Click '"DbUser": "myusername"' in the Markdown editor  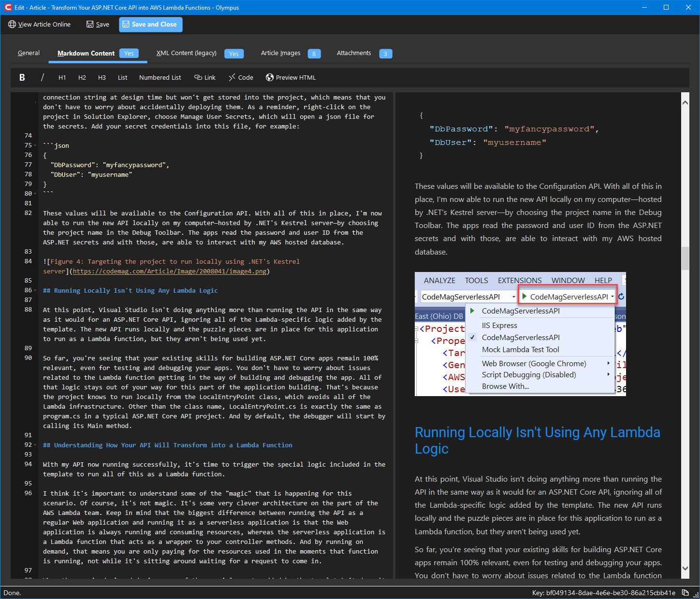(91, 174)
